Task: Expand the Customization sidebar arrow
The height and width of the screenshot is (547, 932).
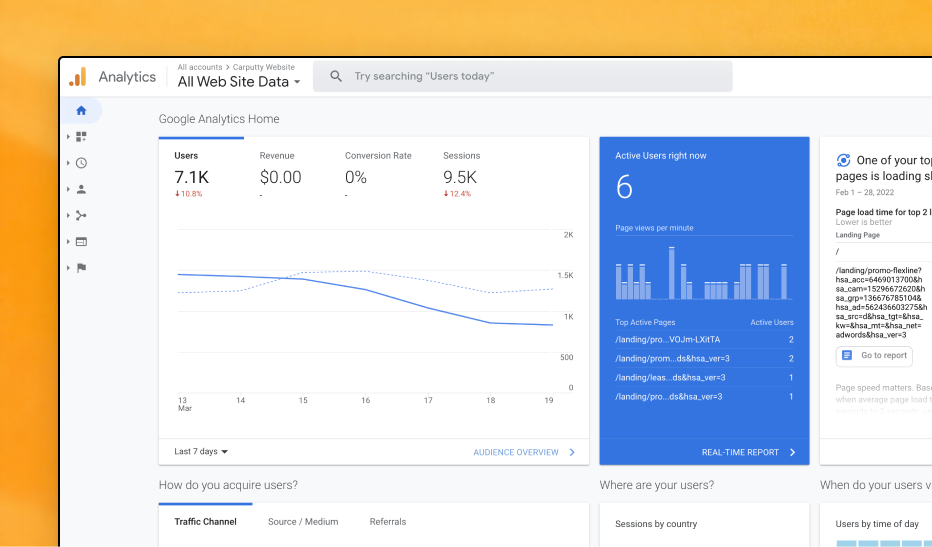Action: (68, 137)
